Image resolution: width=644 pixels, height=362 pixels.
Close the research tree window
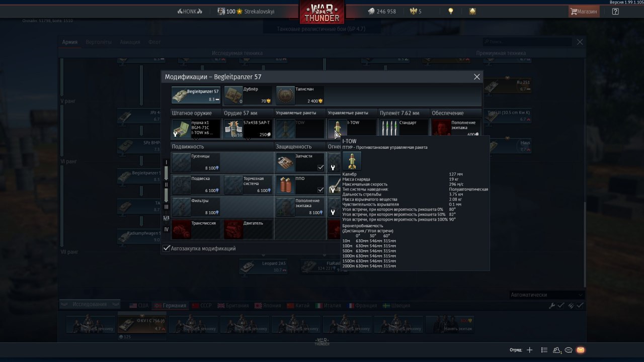click(580, 42)
